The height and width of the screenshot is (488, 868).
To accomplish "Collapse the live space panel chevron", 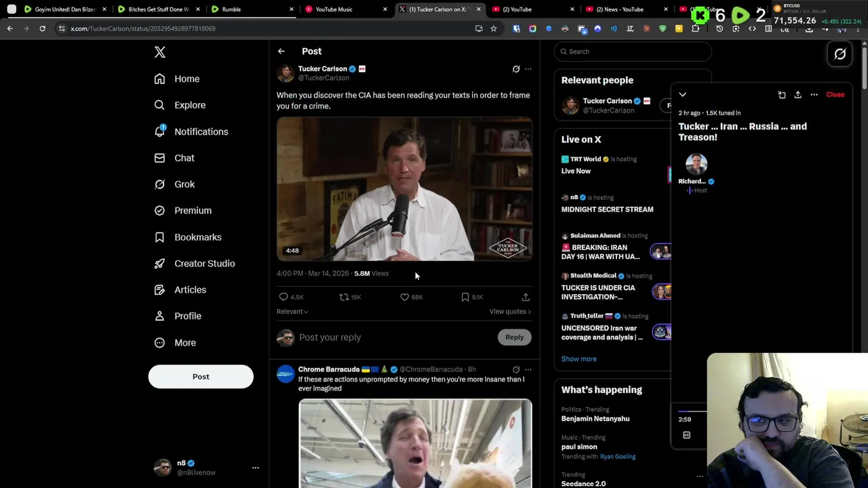I will (683, 95).
